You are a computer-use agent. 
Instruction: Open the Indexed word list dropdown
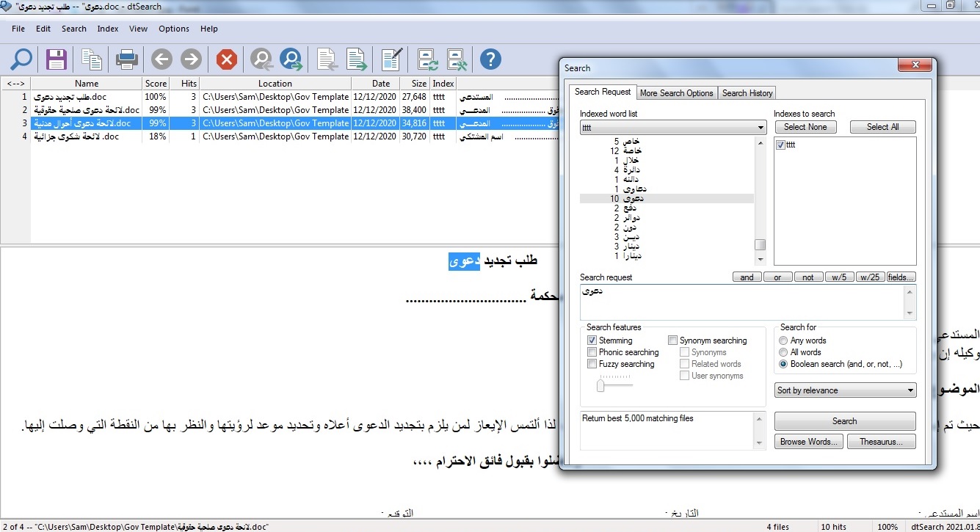673,128
